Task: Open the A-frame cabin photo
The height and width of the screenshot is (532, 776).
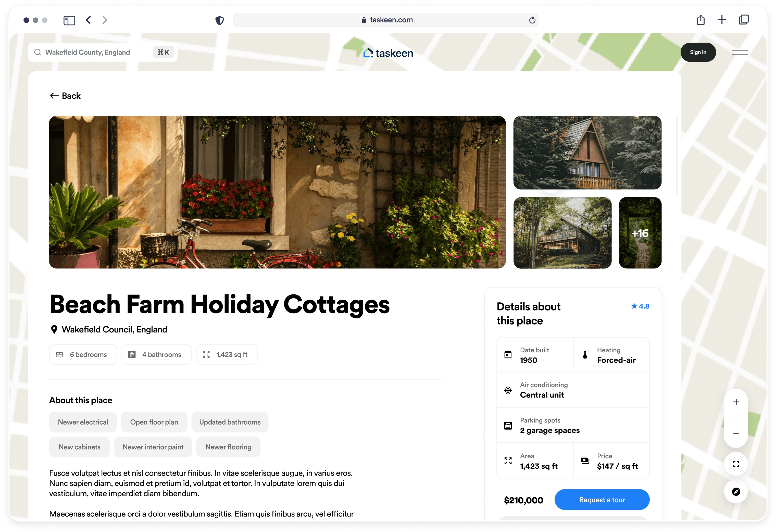Action: click(587, 153)
